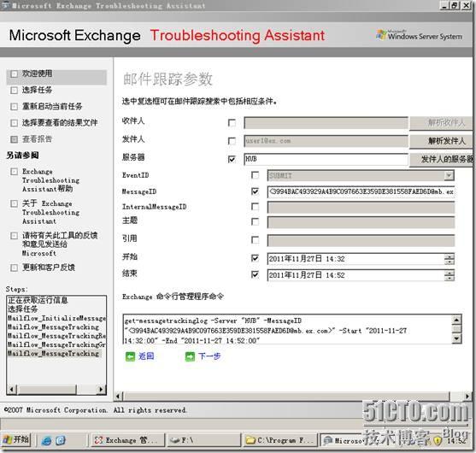
Task: Uncheck the 服务器 server checkbox
Action: [x=232, y=159]
